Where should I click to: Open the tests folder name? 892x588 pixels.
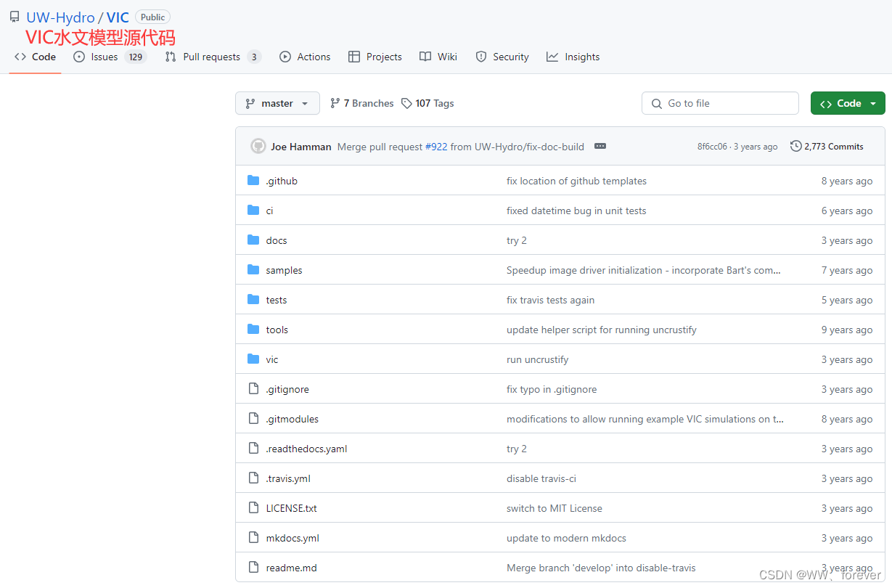[x=277, y=300]
